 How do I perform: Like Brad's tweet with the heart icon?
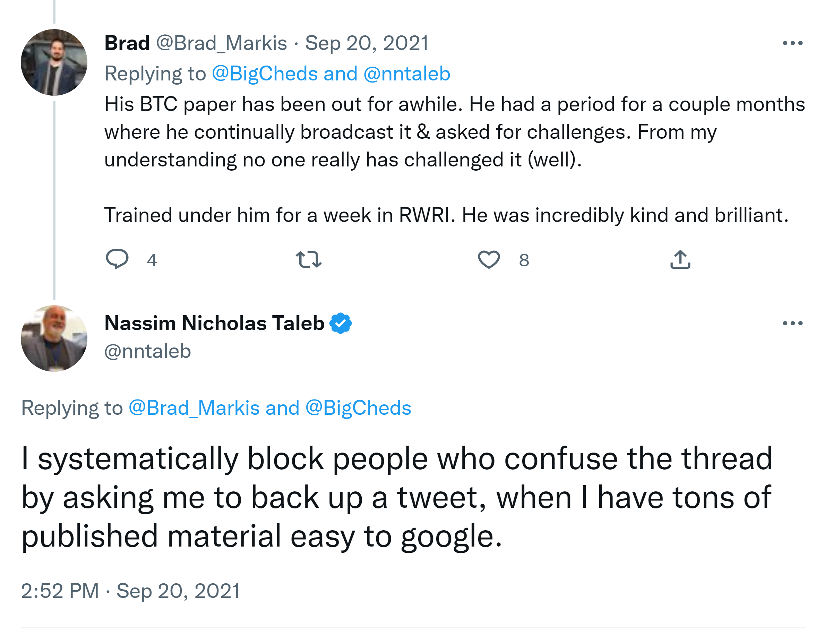pyautogui.click(x=489, y=259)
